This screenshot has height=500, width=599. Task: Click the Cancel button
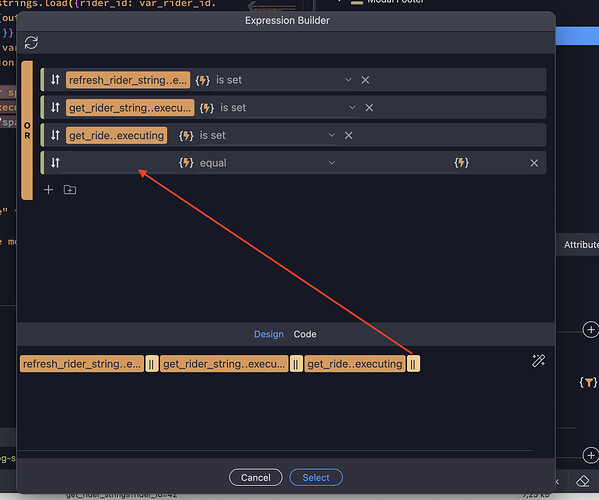256,477
